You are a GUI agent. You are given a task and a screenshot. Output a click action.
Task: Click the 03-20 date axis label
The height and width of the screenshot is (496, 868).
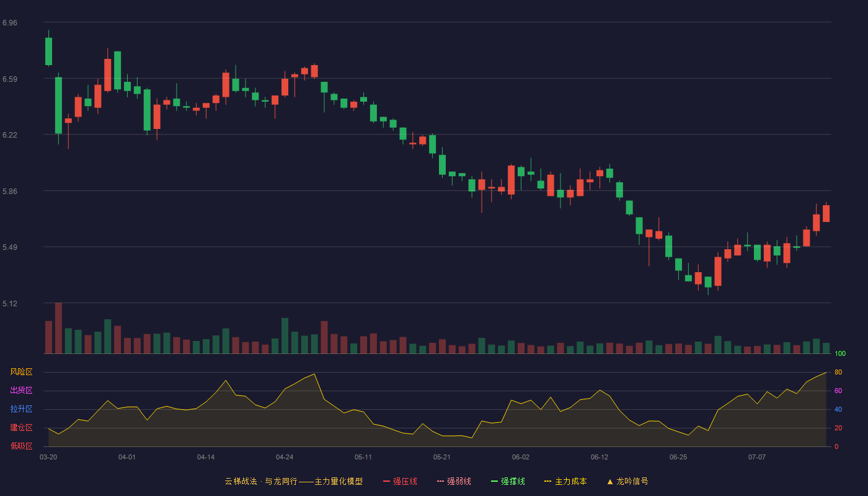(x=48, y=457)
